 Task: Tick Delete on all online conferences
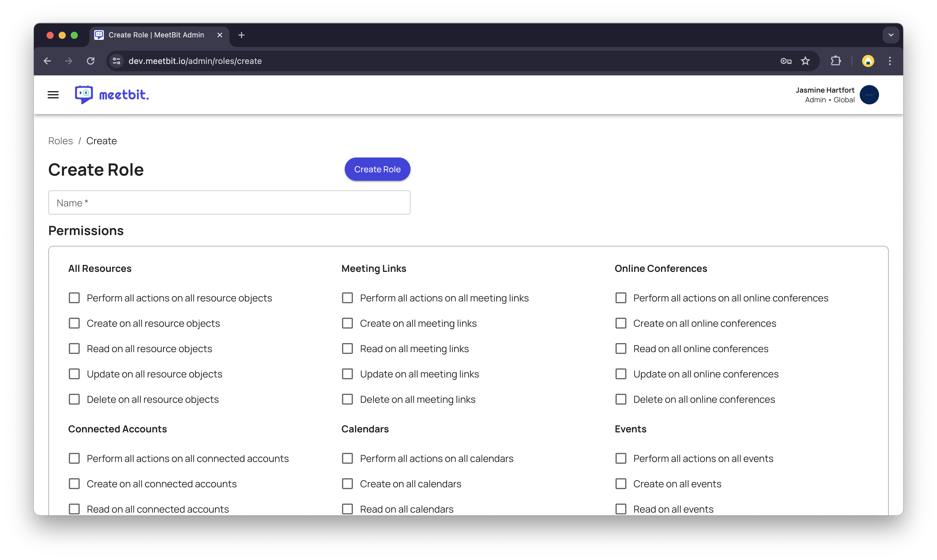621,399
